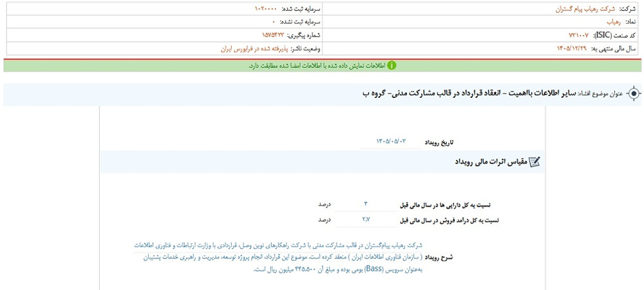Viewport: 644px width, 290px height.
Task: Click label نسبت به کل درآمد فروش در سال مالی قبل
Action: pyautogui.click(x=450, y=220)
